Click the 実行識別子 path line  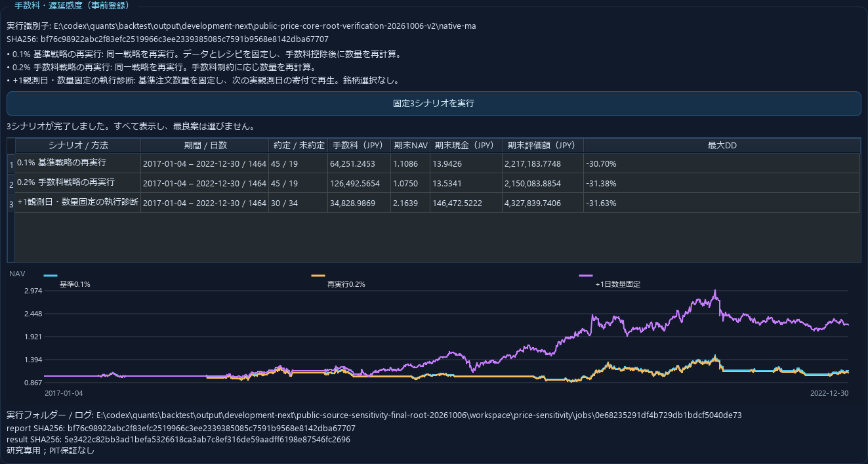coord(241,26)
